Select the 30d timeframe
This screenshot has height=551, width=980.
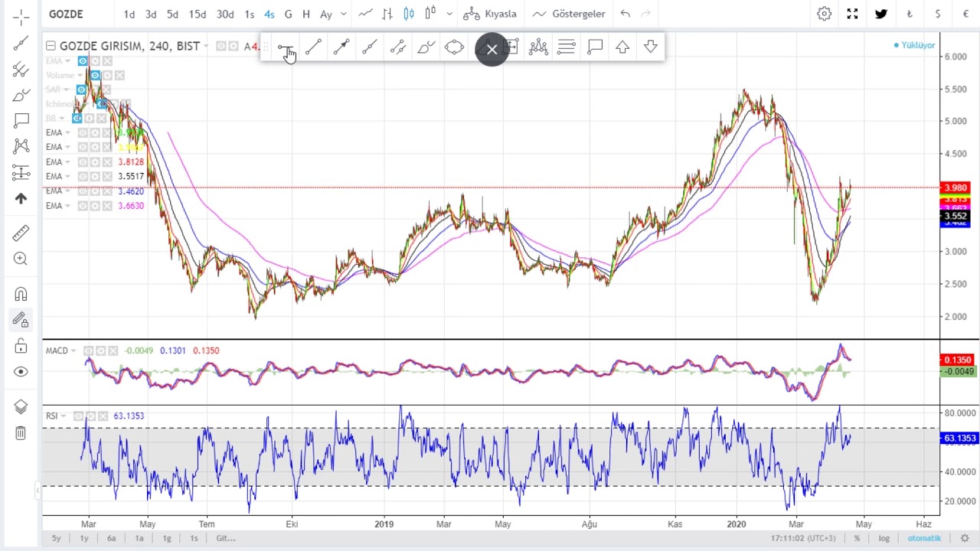click(225, 14)
